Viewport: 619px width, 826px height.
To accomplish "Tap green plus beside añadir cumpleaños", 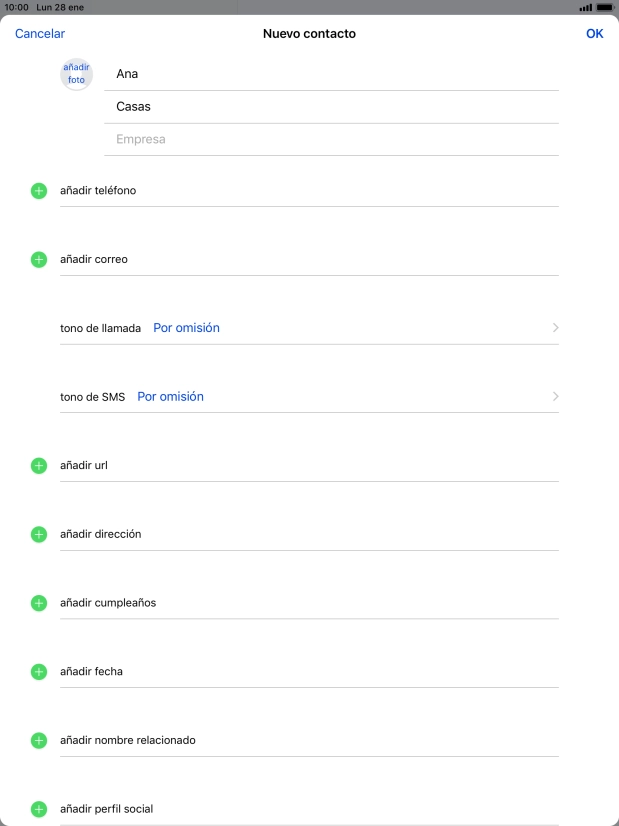I will tap(39, 603).
